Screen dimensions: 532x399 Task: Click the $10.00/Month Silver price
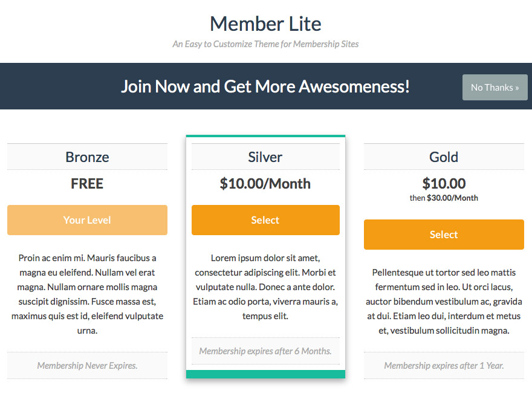[x=265, y=184]
